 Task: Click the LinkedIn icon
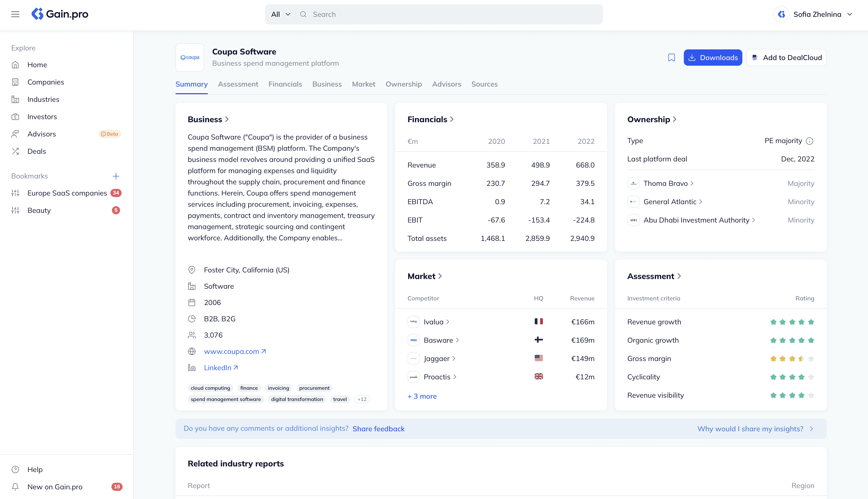tap(192, 368)
